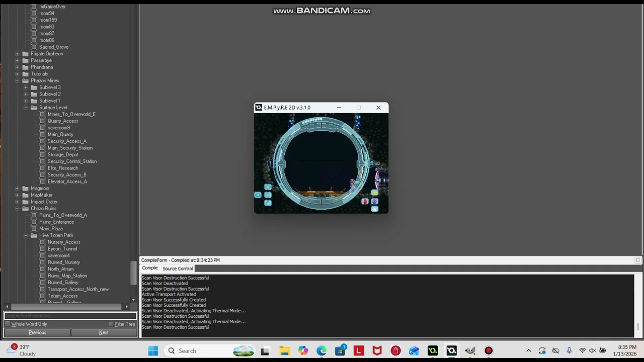This screenshot has width=644, height=362.
Task: Click the Search For Resources input field
Action: 70,316
